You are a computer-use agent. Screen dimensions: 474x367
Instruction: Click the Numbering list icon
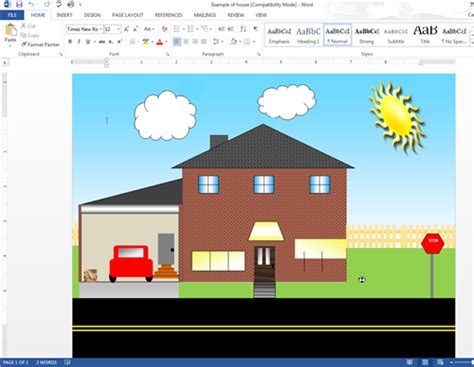[x=191, y=29]
